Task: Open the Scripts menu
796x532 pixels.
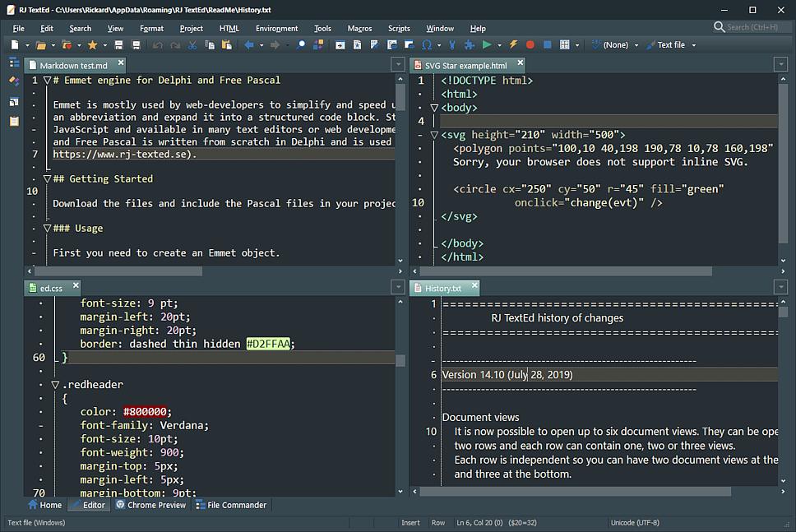Action: [399, 29]
